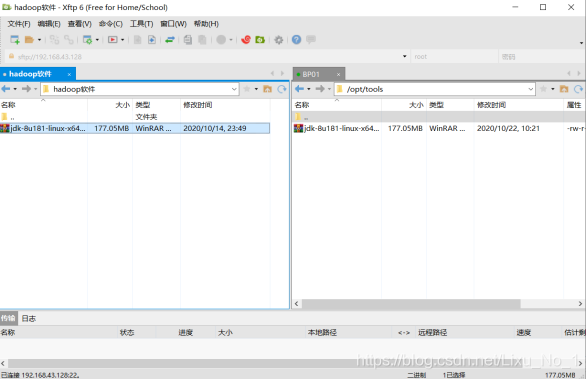This screenshot has width=587, height=379.
Task: Click the greyed document toolbar icon
Action: coord(137,39)
